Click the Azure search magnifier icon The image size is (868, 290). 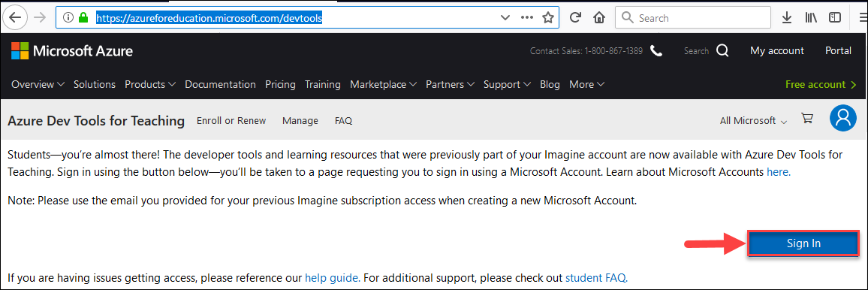(722, 51)
